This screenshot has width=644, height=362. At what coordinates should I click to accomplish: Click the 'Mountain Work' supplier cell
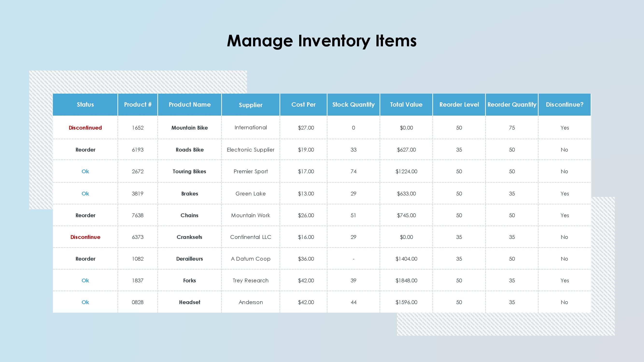(250, 215)
